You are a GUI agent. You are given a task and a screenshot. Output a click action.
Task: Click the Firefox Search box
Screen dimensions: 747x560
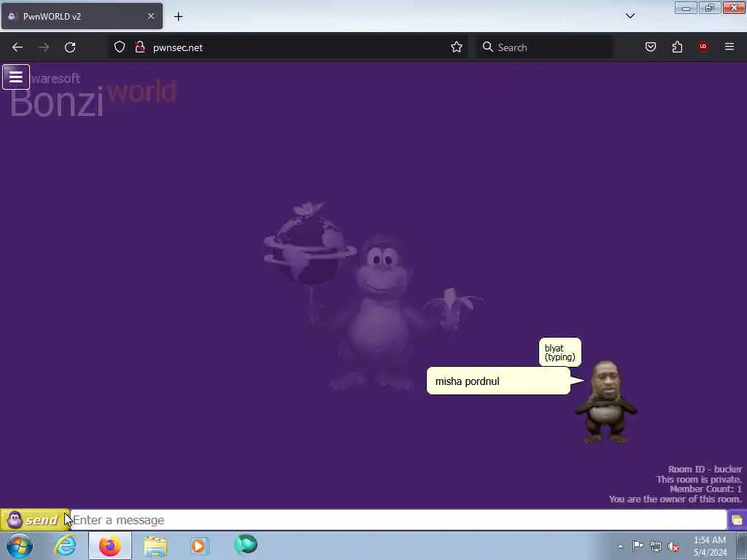(x=544, y=47)
